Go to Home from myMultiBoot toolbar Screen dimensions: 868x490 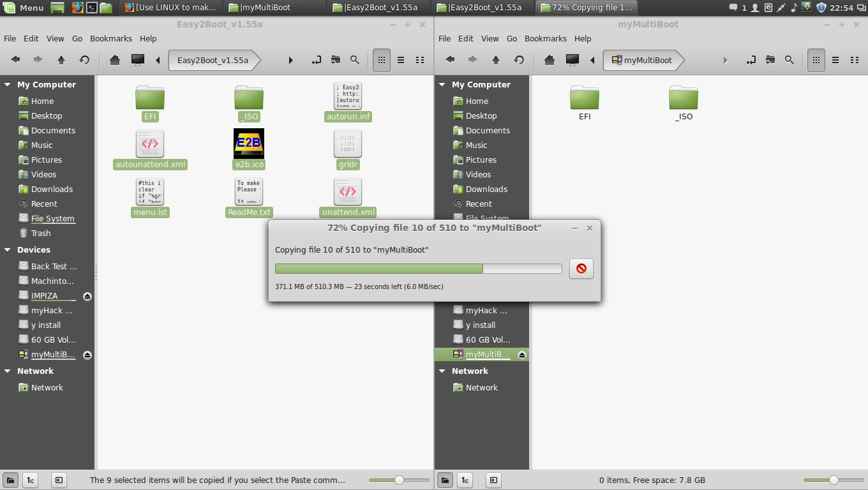point(550,60)
